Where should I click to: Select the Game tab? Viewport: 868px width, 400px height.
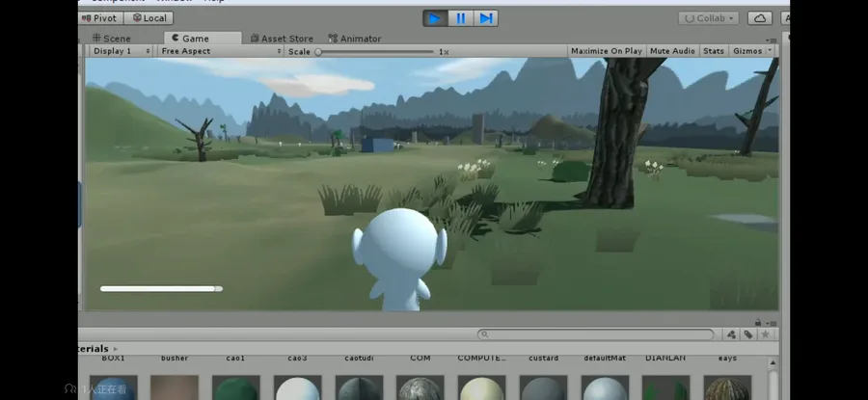(203, 39)
